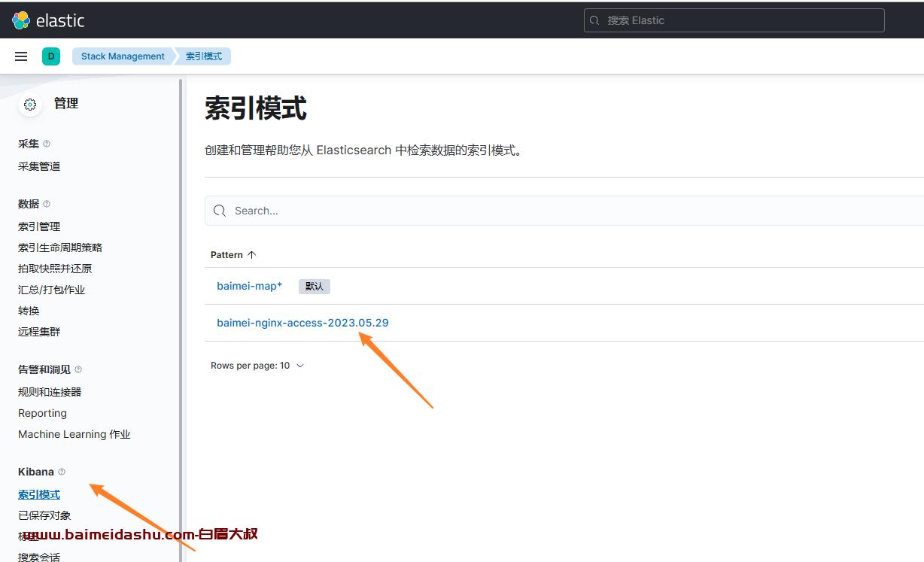Open 转换 in sidebar
This screenshot has height=562, width=924.
29,311
